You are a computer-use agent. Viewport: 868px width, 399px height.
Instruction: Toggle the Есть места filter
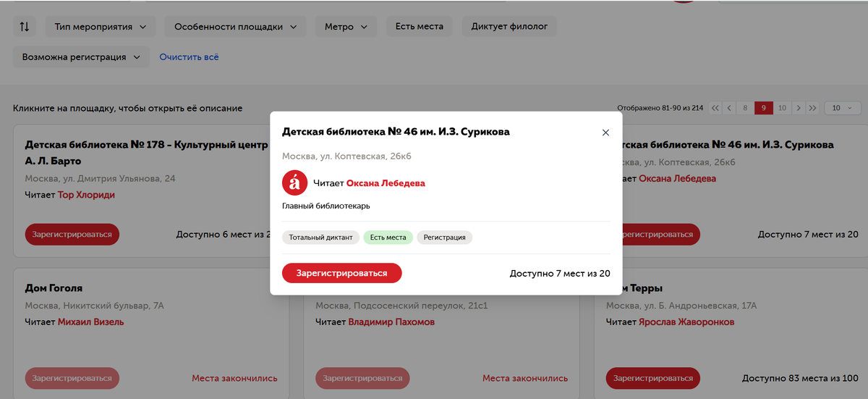(x=420, y=27)
